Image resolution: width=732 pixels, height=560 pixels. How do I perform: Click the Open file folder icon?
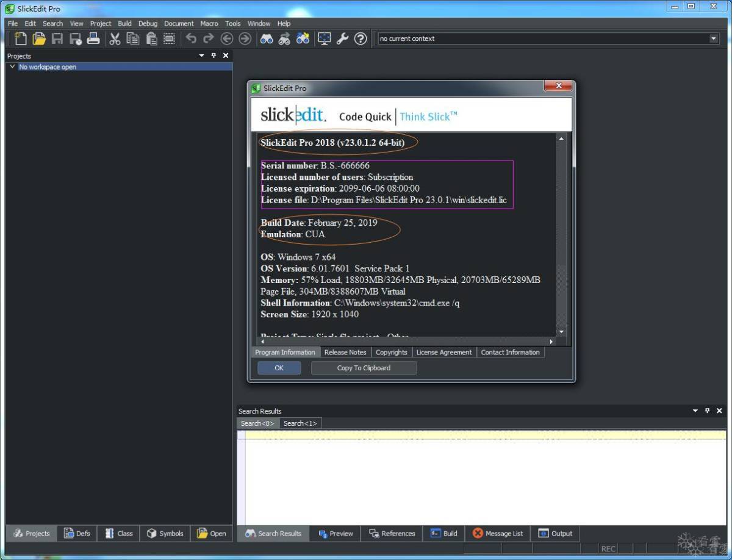point(39,38)
